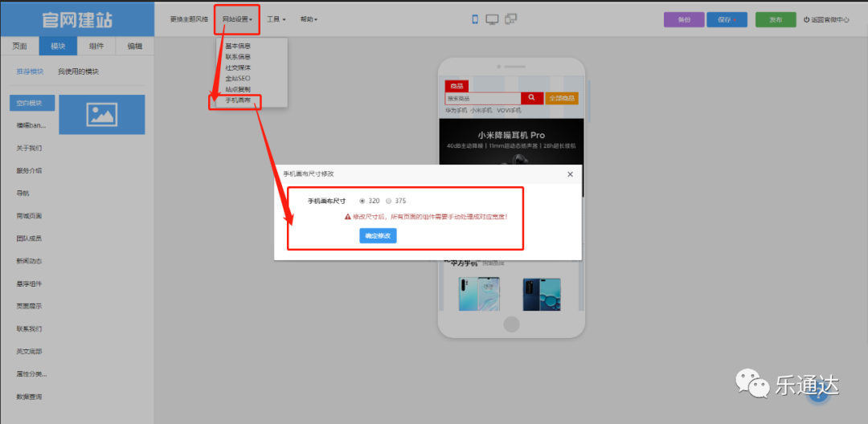Click 更换主题风格 in top bar
This screenshot has height=424, width=868.
coord(189,19)
